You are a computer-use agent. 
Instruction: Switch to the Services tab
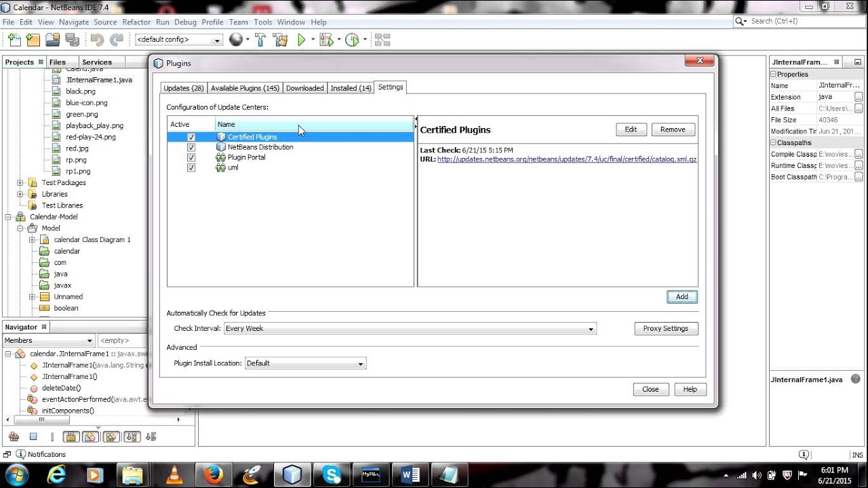click(97, 62)
